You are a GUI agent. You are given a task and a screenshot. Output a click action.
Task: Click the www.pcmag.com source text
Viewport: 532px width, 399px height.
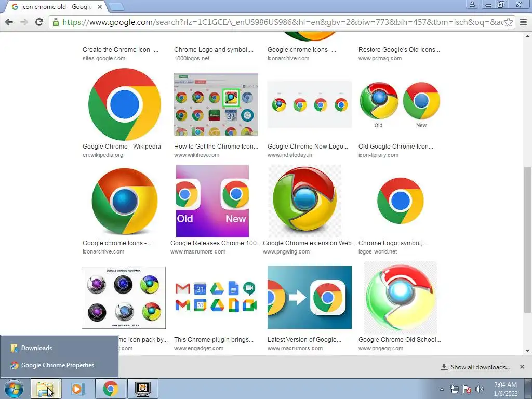(380, 58)
